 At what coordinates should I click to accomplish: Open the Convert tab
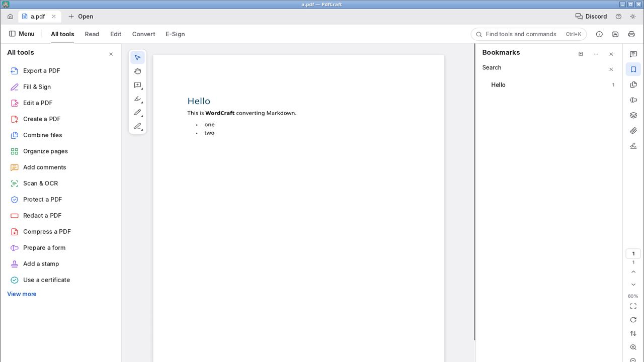click(143, 34)
